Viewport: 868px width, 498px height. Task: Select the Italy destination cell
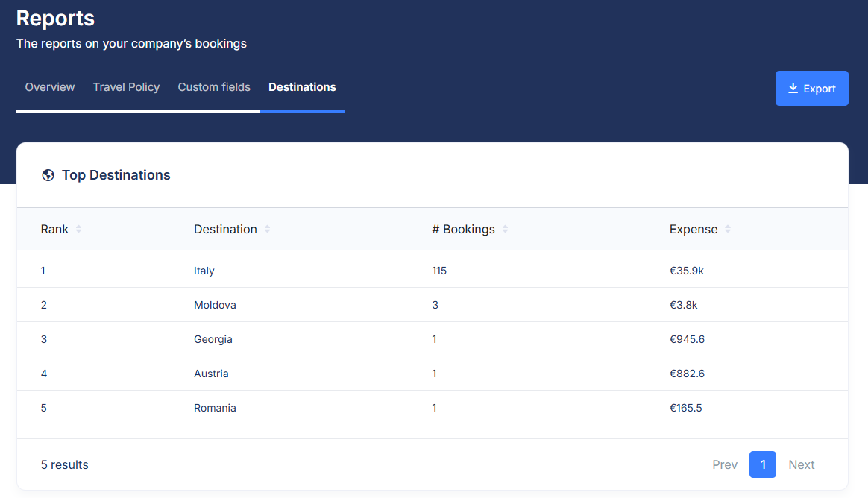pyautogui.click(x=204, y=271)
